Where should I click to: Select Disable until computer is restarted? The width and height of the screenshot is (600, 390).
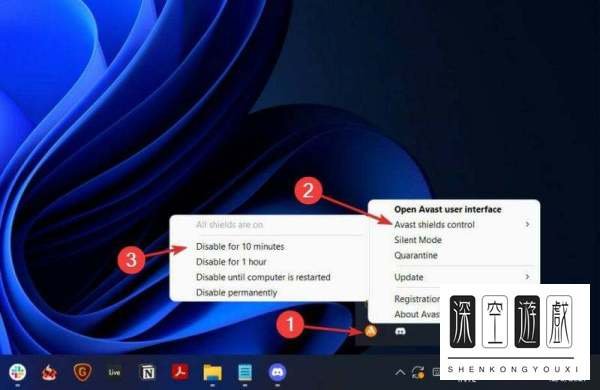click(263, 277)
